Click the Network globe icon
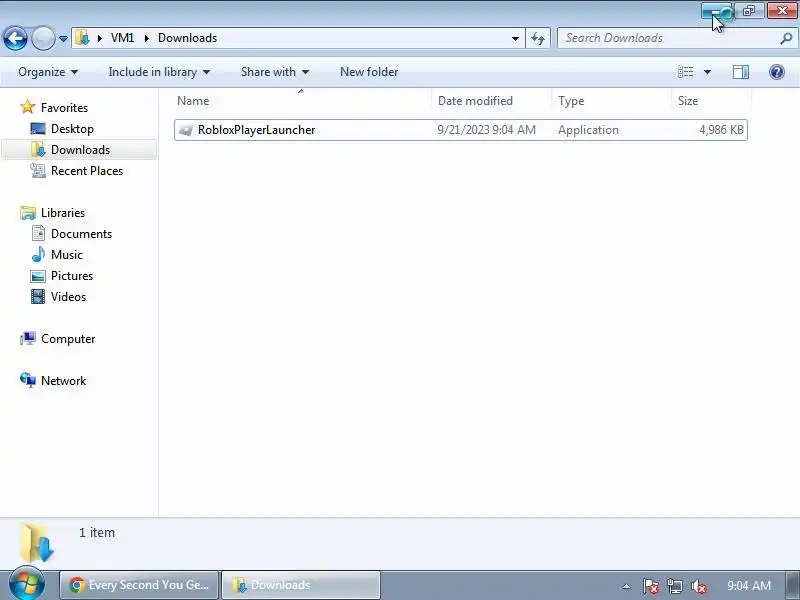This screenshot has width=800, height=600. 28,380
